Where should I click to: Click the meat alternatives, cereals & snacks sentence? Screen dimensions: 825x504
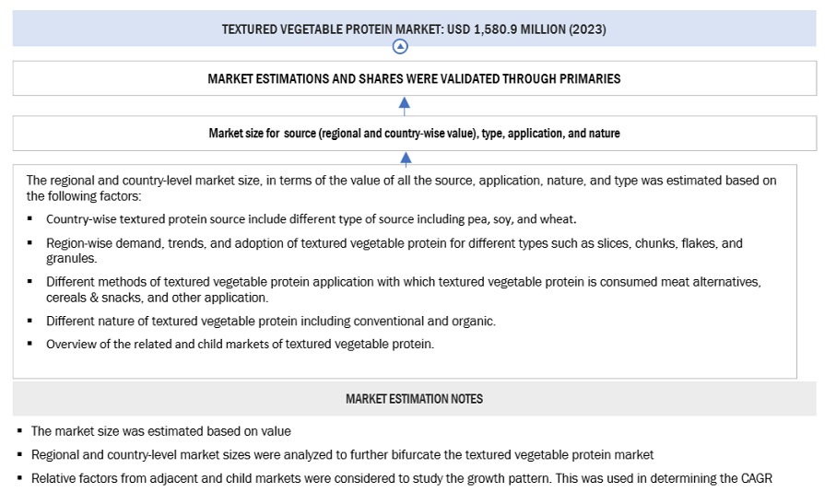(x=403, y=289)
